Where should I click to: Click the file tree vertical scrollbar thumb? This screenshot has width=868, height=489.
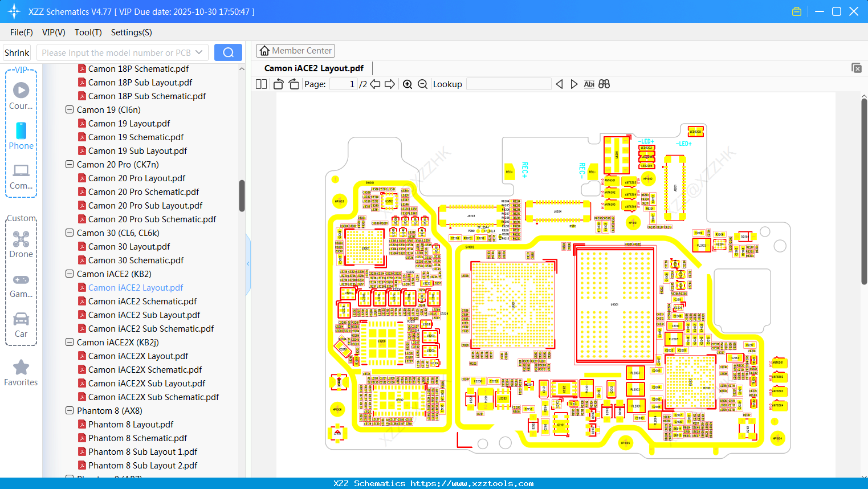coord(242,195)
